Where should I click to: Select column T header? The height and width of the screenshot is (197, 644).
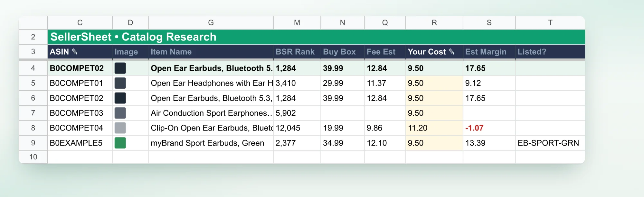coord(550,22)
